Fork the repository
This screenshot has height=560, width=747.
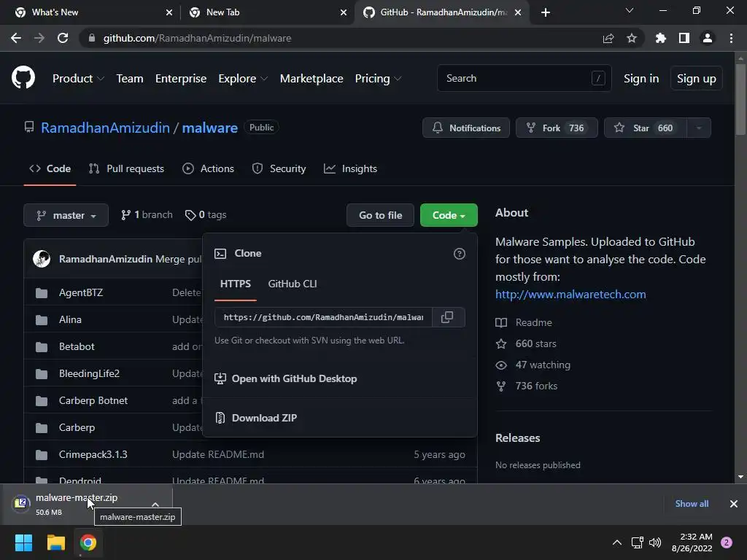click(x=557, y=128)
